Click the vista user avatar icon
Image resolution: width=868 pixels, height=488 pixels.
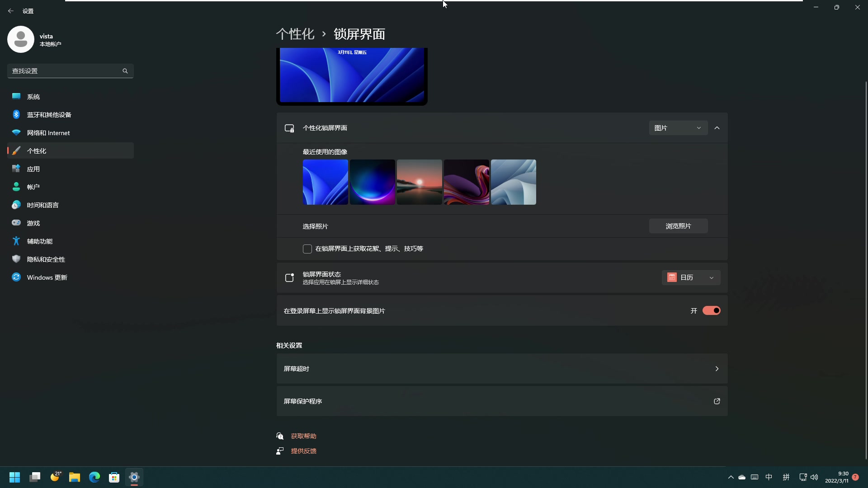point(21,39)
